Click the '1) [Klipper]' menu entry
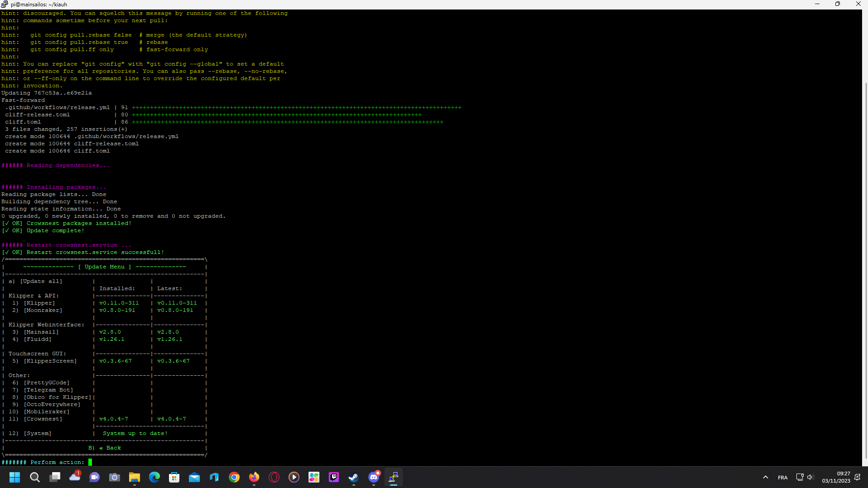This screenshot has height=488, width=868. 34,303
